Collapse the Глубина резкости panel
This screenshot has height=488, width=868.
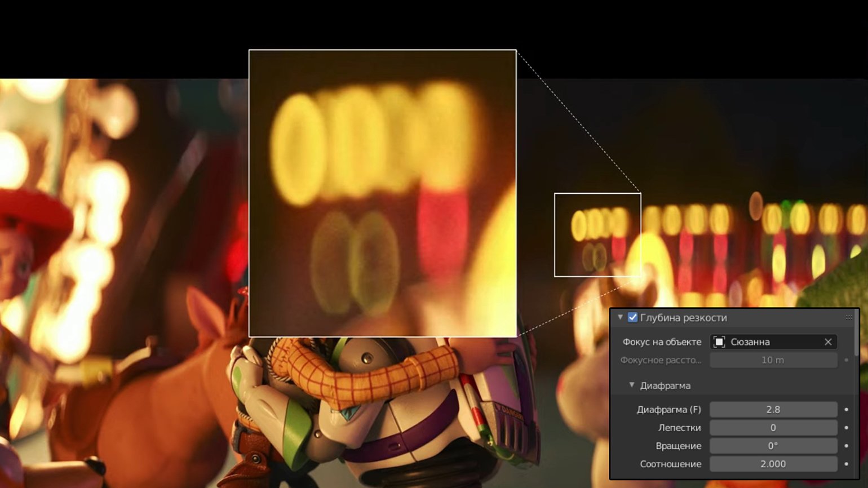tap(620, 317)
